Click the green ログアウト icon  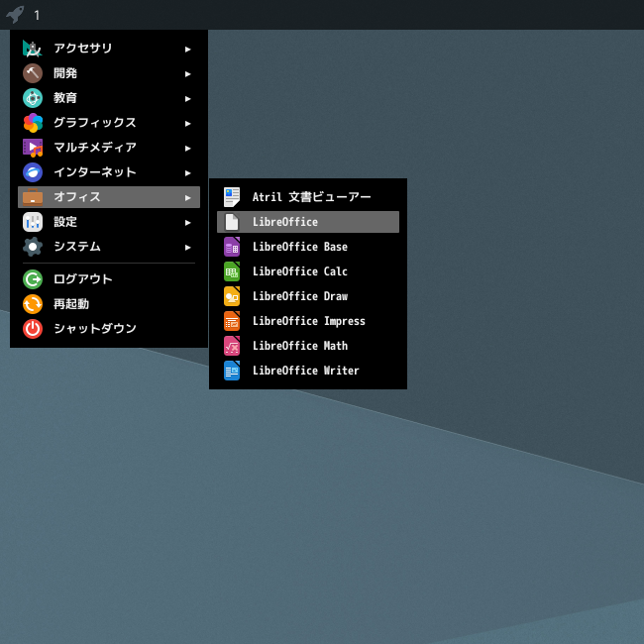(x=33, y=279)
